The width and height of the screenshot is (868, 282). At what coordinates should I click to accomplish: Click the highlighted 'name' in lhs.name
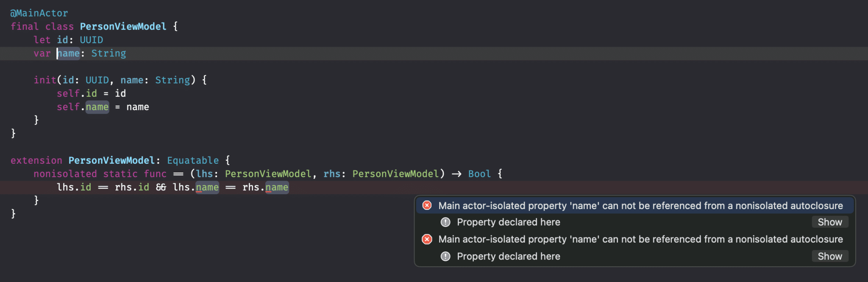point(207,187)
